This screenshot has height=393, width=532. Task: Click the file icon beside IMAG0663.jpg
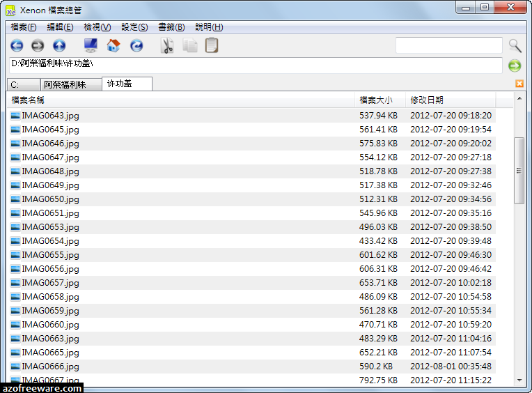[x=15, y=339]
